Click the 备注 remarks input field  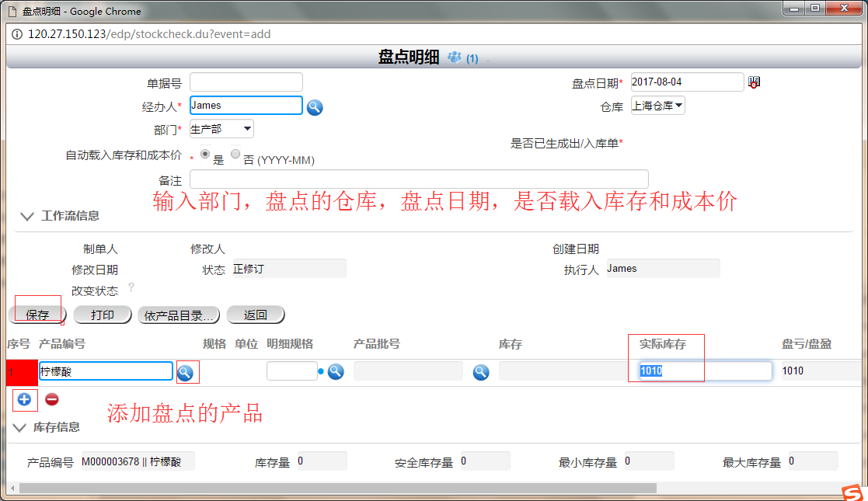click(419, 179)
